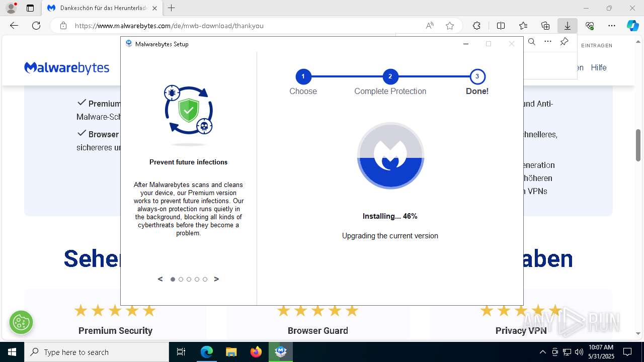The width and height of the screenshot is (644, 362).
Task: Select the first carousel dot indicator
Action: click(x=173, y=280)
